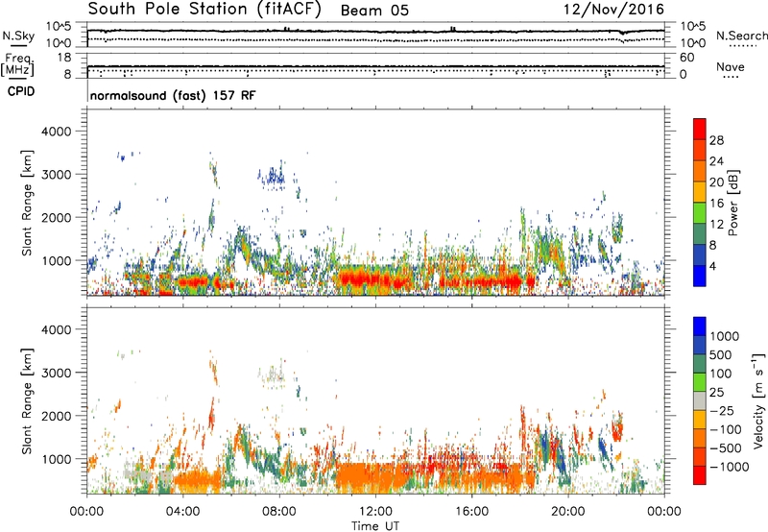Select the "28" tick on Power colorbar
Viewport: 768px width, 532px height.
click(x=716, y=140)
